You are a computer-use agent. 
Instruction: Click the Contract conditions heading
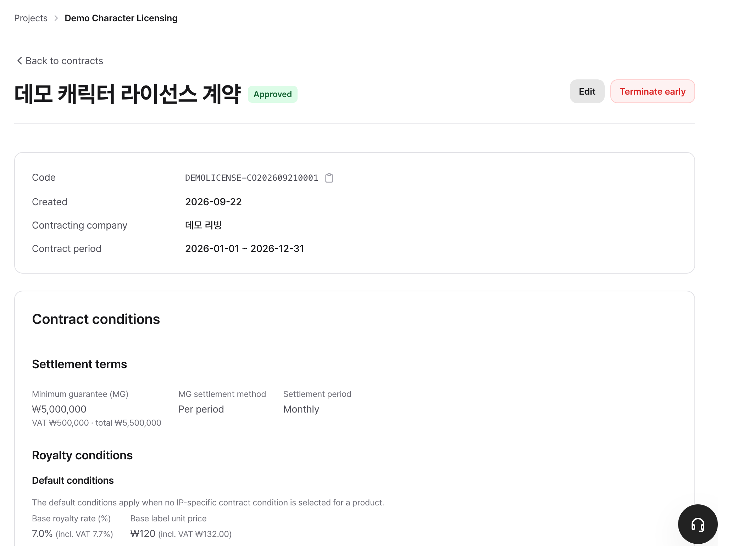96,319
